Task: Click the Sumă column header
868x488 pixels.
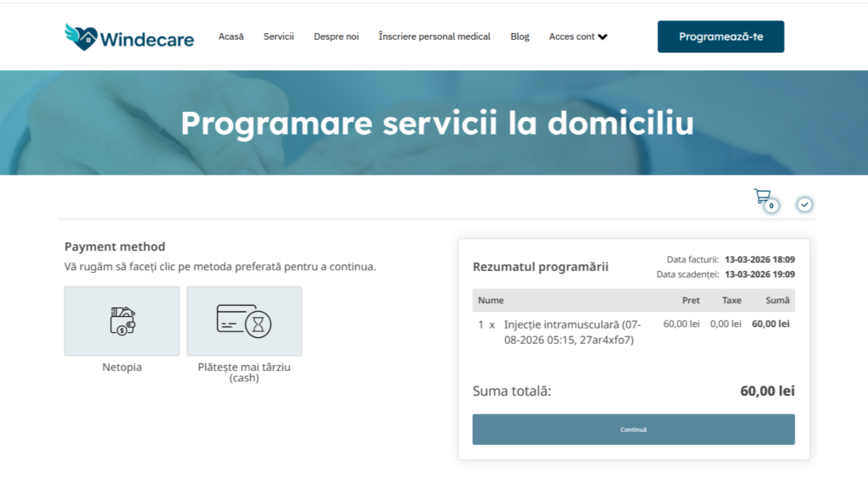Action: 777,300
